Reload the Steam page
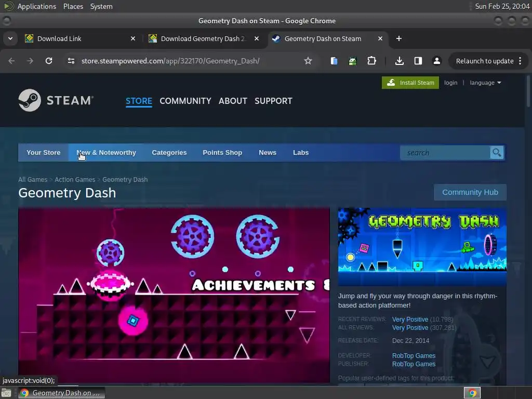532x399 pixels. (49, 61)
